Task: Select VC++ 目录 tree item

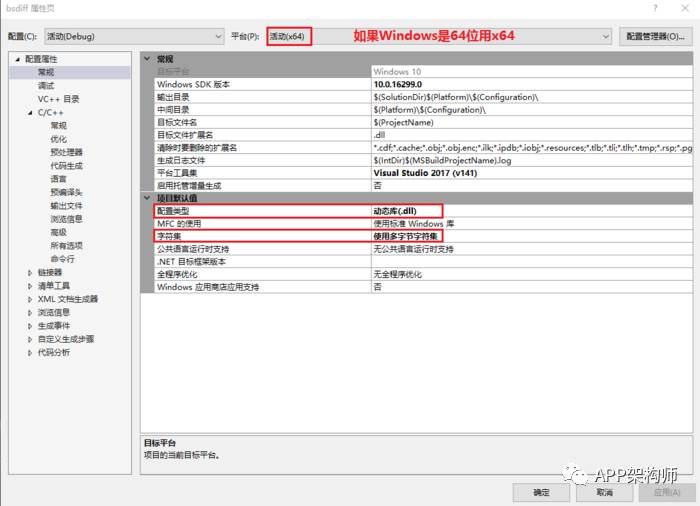Action: coord(58,99)
